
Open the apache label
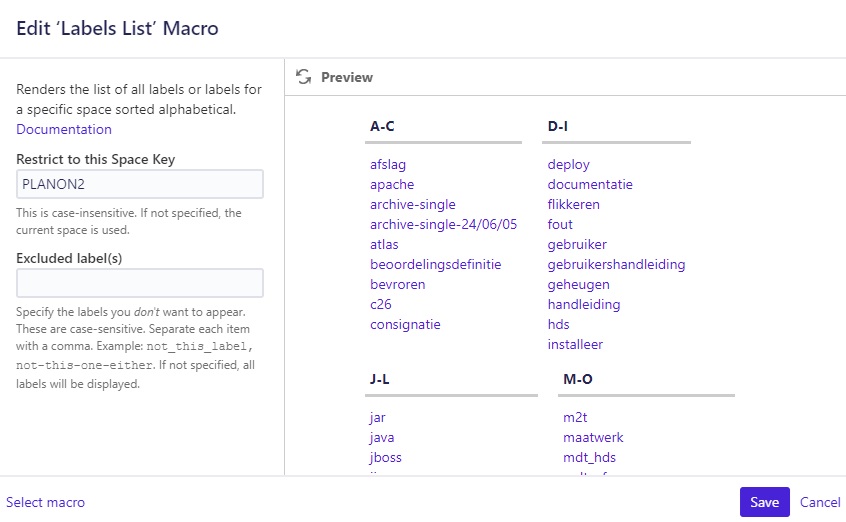[x=392, y=185]
